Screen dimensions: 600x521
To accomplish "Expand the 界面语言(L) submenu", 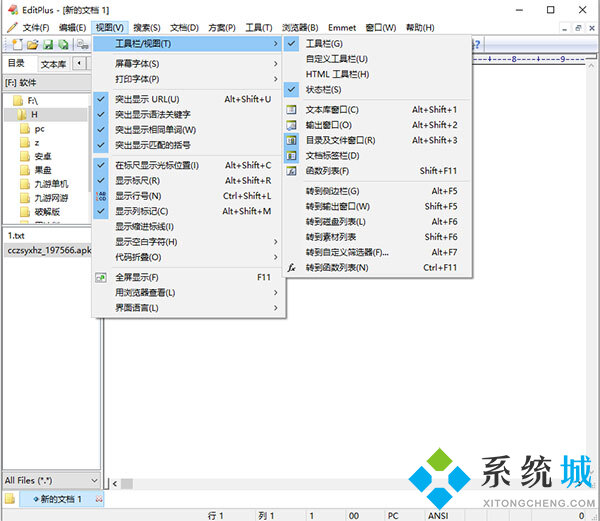I will coord(189,308).
